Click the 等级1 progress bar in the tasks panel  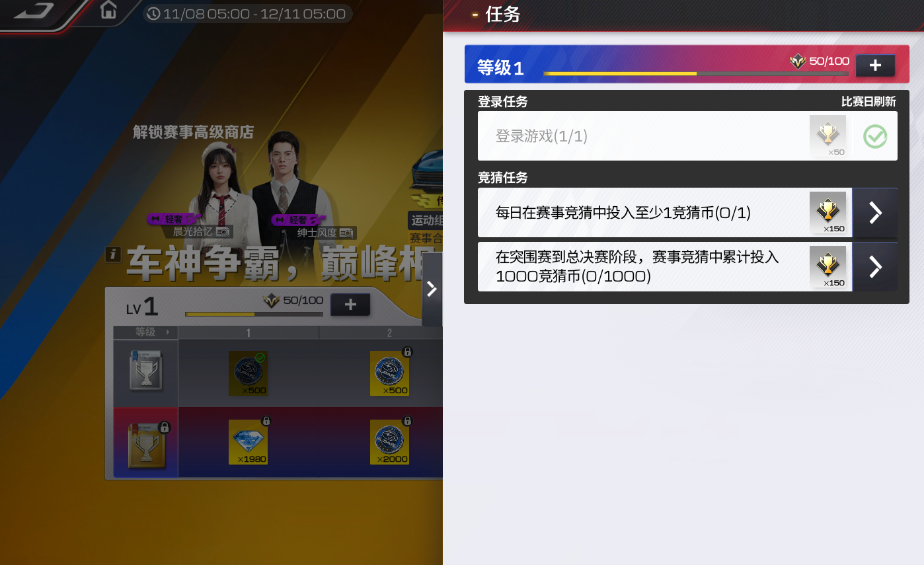tap(696, 73)
